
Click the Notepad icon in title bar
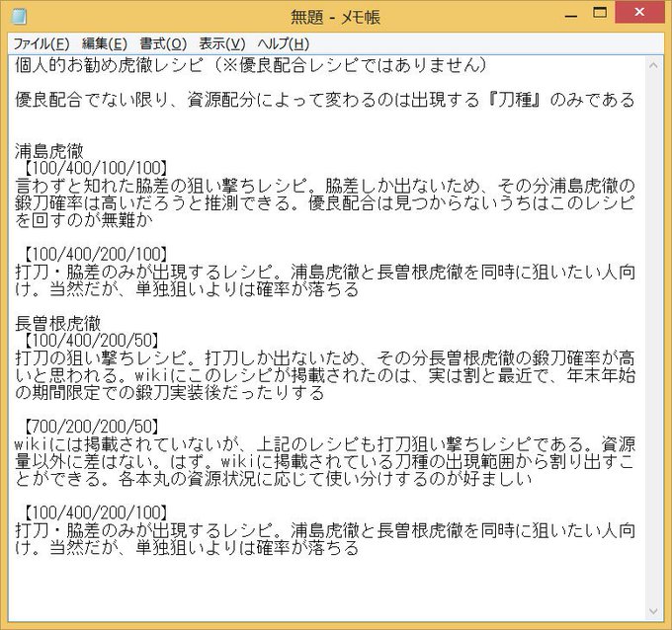tap(19, 17)
